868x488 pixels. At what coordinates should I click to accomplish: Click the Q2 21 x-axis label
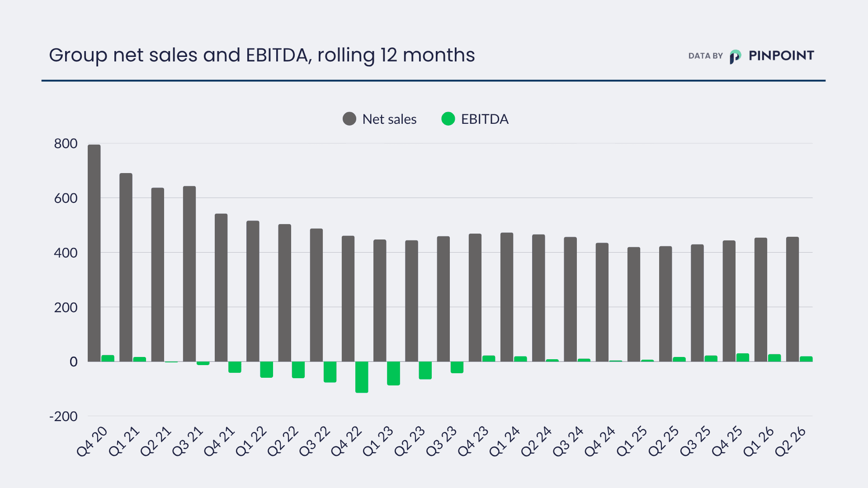point(156,441)
